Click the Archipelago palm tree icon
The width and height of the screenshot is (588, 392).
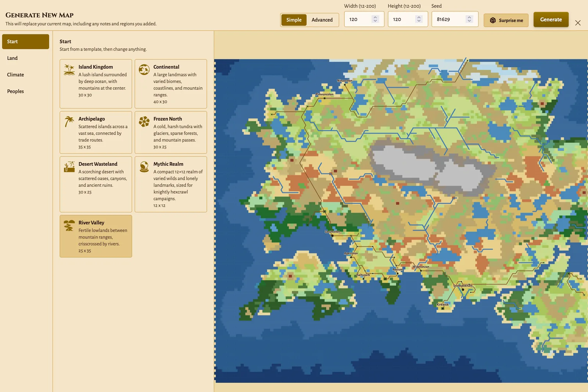pos(69,121)
